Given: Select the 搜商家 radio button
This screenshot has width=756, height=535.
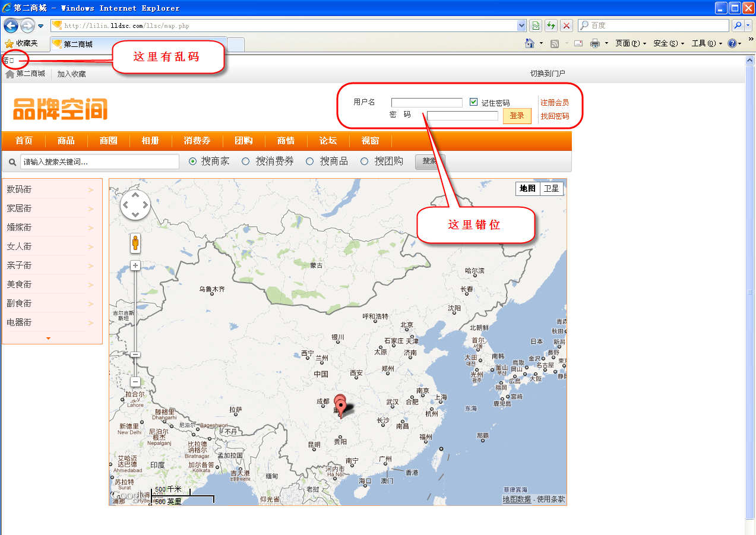Looking at the screenshot, I should pos(192,161).
